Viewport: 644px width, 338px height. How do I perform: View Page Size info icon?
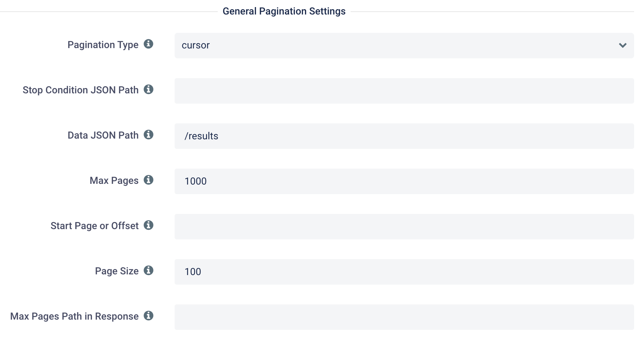point(148,270)
